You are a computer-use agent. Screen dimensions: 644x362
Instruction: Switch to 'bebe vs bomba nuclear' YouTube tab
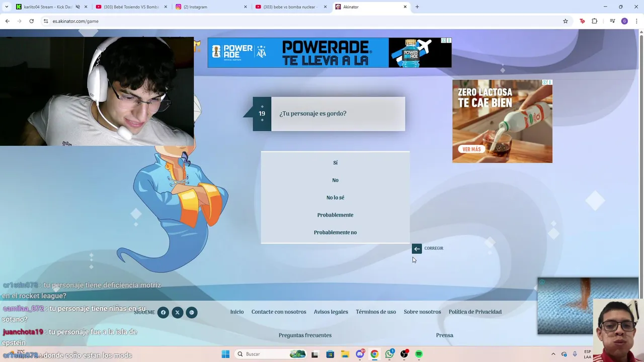click(289, 7)
